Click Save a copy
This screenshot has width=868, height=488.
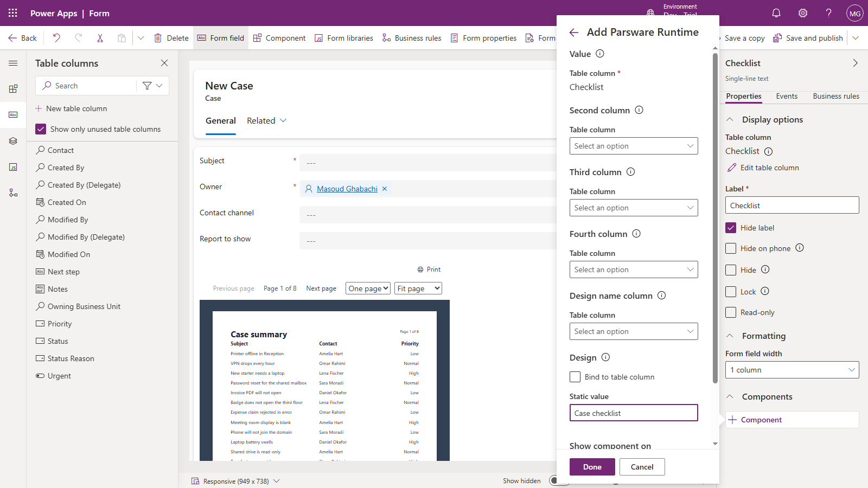745,38
